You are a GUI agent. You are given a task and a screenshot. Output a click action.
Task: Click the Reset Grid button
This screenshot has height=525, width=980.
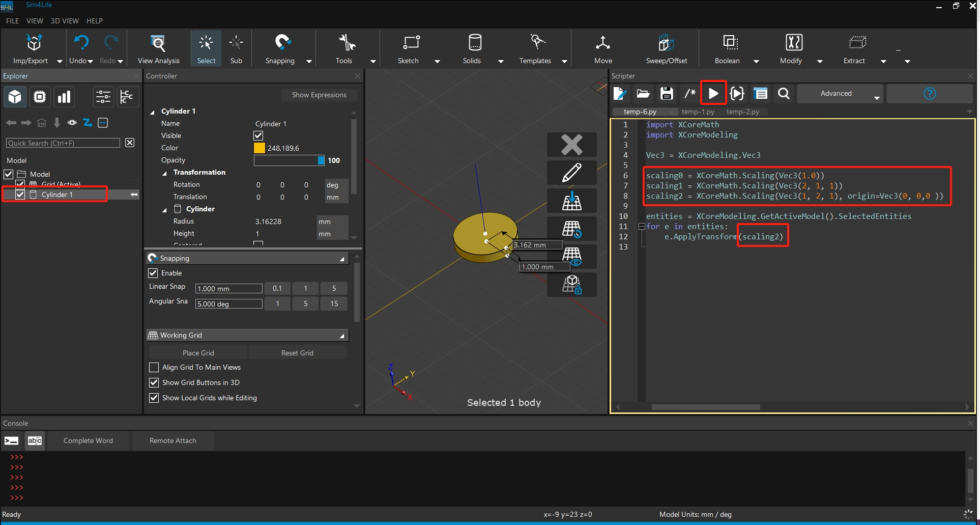pos(297,353)
